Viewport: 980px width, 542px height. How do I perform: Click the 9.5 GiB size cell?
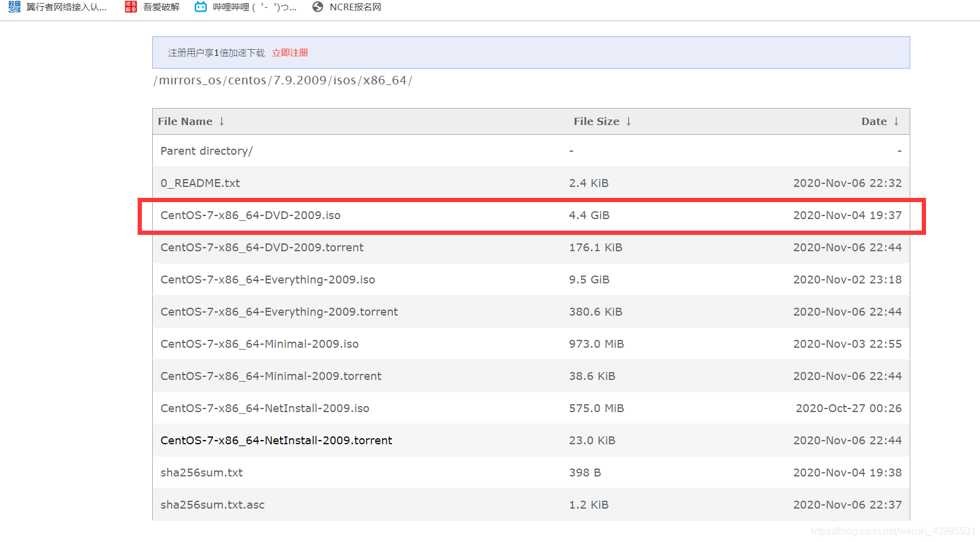pos(589,279)
